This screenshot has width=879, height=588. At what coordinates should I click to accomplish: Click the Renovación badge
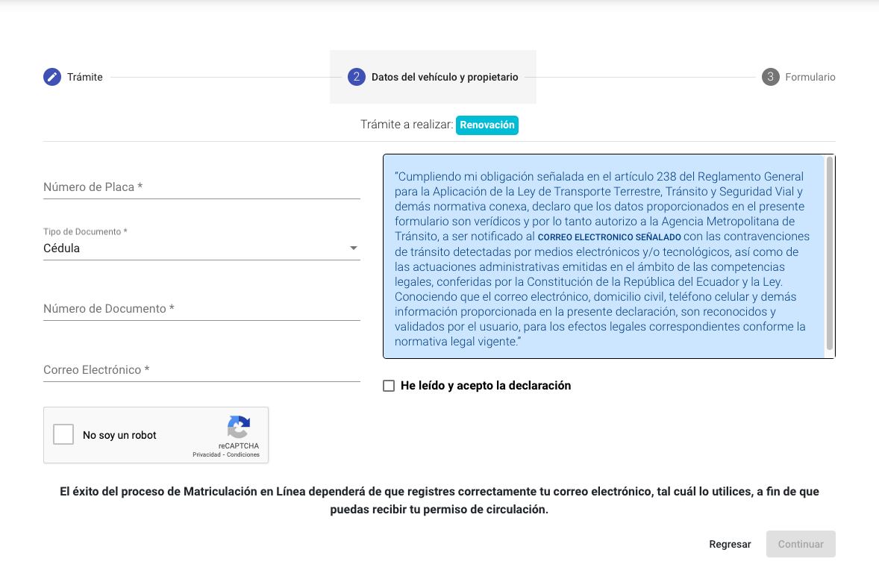487,125
